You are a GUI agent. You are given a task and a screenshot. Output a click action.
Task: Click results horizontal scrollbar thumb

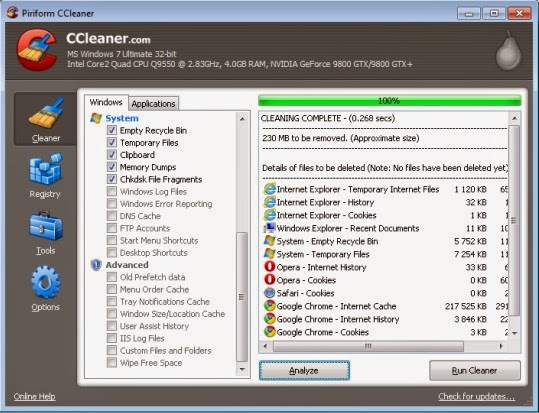click(368, 346)
